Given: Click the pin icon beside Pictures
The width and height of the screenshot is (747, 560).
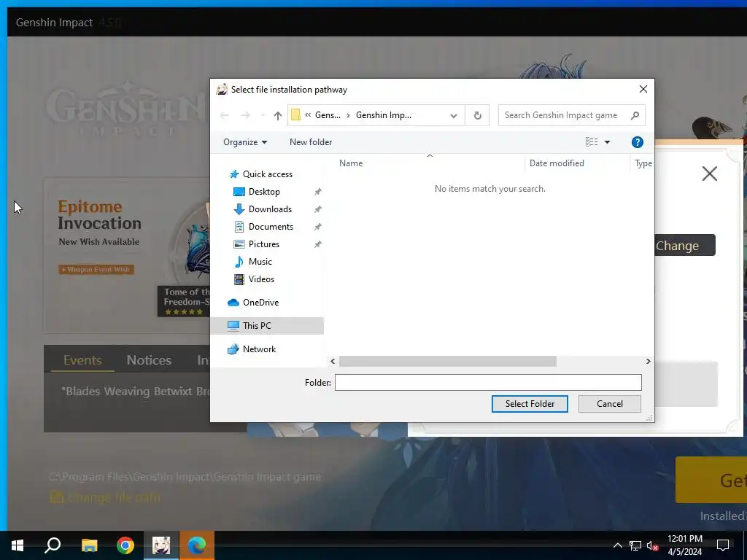Looking at the screenshot, I should pos(318,244).
